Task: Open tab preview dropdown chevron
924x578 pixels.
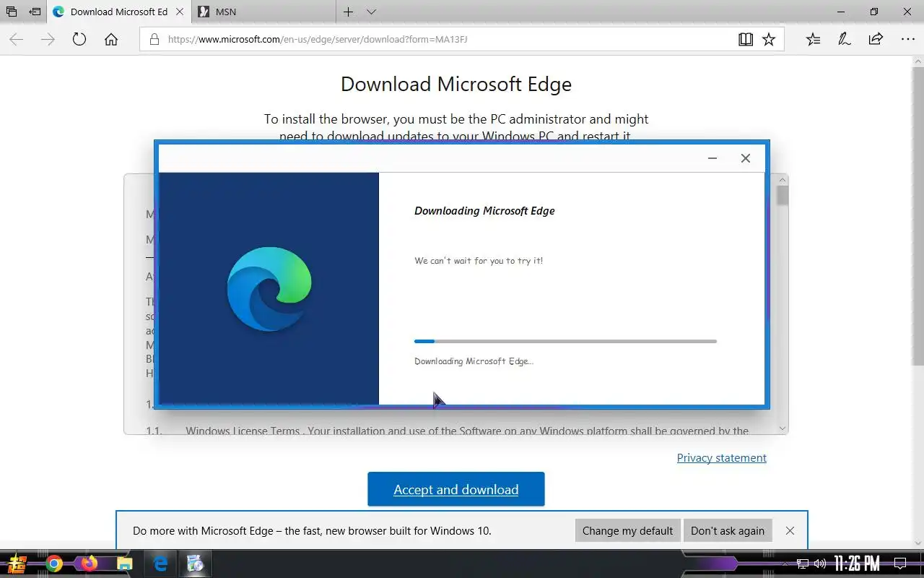Action: point(371,12)
